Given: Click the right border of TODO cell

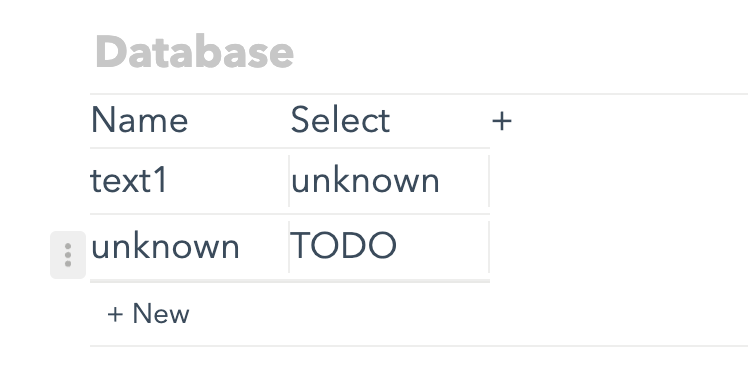Looking at the screenshot, I should point(489,247).
